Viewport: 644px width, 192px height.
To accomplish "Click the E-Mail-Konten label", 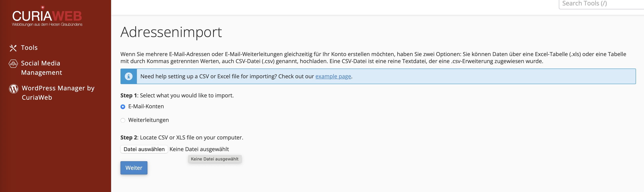I will click(146, 107).
